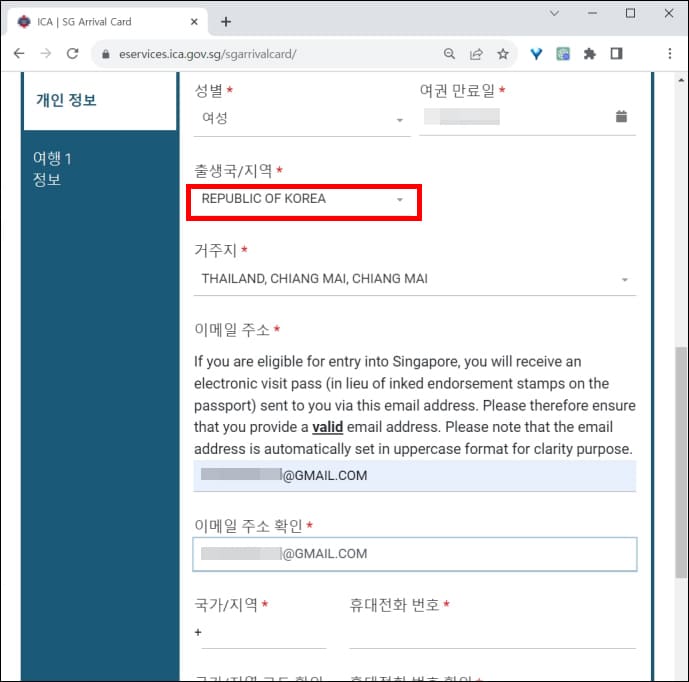Click the 이메일 주소 field label
Viewport: 689px width, 682px height.
point(232,330)
